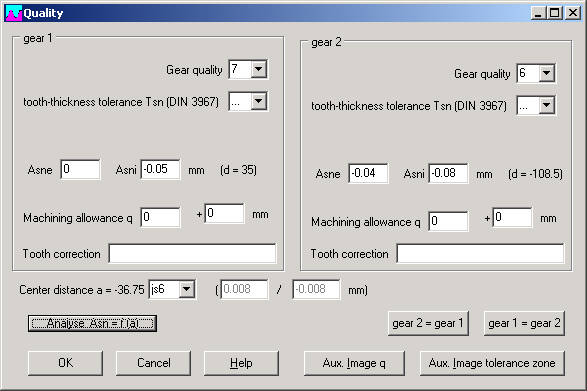Minimize the Quality window
This screenshot has width=587, height=391.
tap(538, 13)
